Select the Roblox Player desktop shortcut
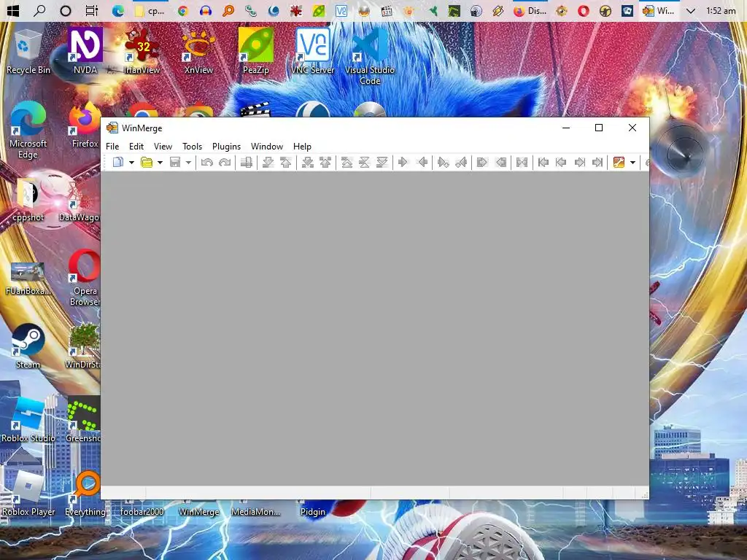Screen dimensions: 747x560 [x=28, y=494]
